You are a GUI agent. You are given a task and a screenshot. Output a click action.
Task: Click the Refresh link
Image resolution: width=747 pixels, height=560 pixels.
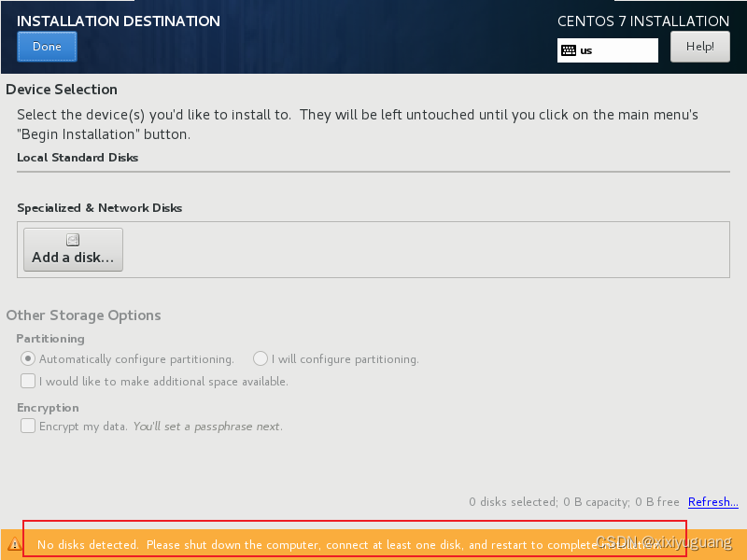712,502
